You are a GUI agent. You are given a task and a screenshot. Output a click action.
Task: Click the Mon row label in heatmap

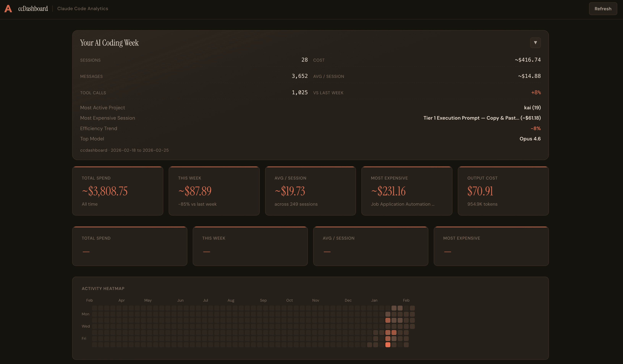pos(85,314)
